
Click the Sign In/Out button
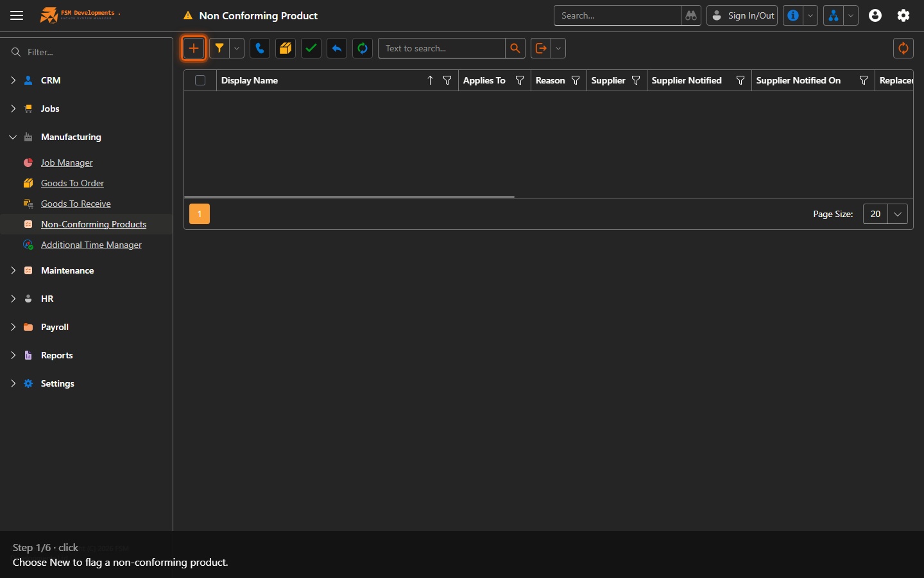742,15
